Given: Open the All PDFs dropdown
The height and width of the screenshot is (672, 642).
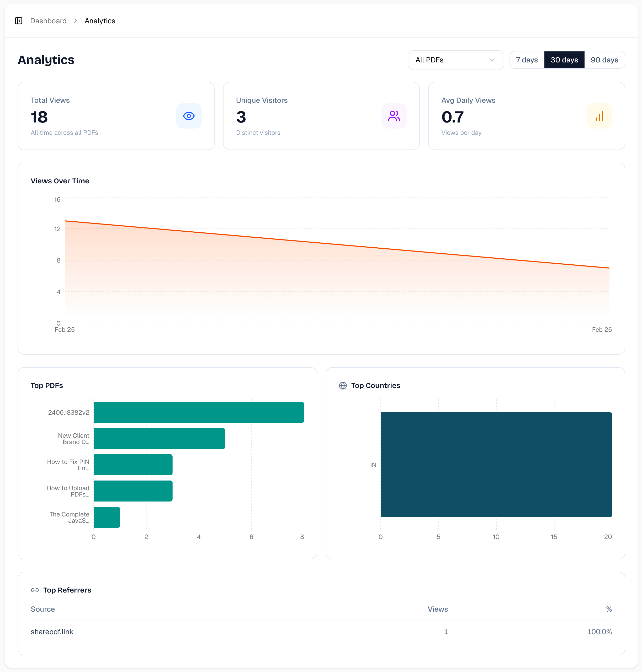Looking at the screenshot, I should [x=455, y=60].
